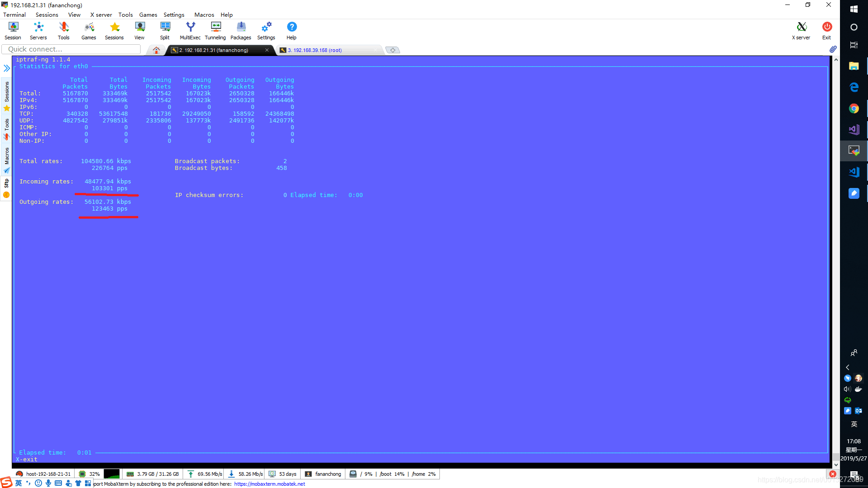Screen dimensions: 868x488
Task: Click the red Exit power icon
Action: click(x=827, y=31)
